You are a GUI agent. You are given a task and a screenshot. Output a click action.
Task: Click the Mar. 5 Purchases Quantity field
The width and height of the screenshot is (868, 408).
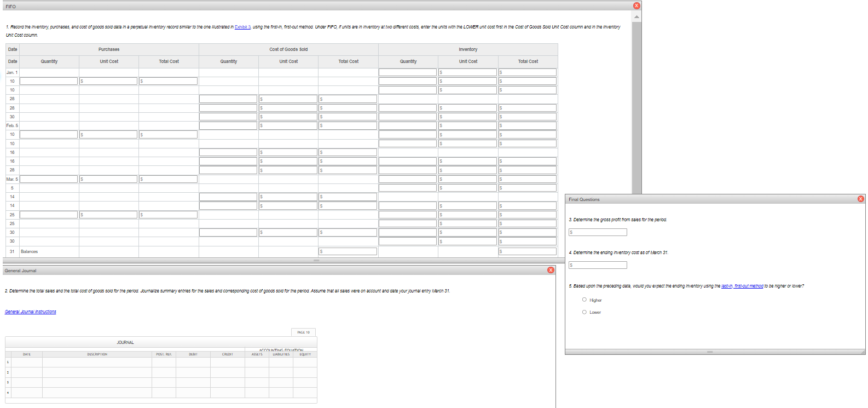49,179
